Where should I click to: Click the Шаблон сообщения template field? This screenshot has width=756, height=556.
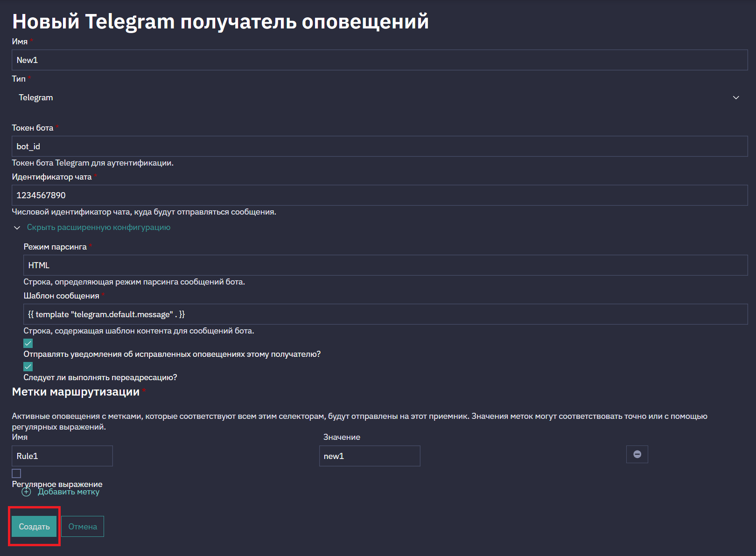coord(385,314)
